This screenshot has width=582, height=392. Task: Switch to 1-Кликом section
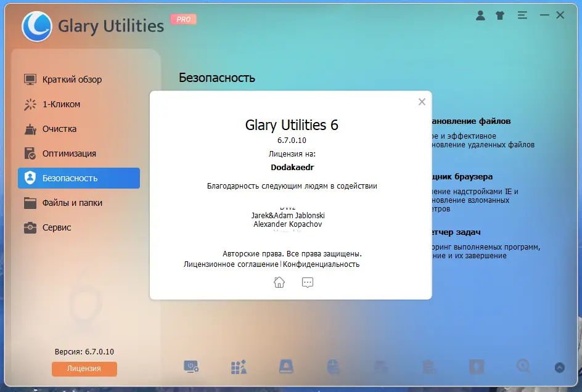[79, 104]
